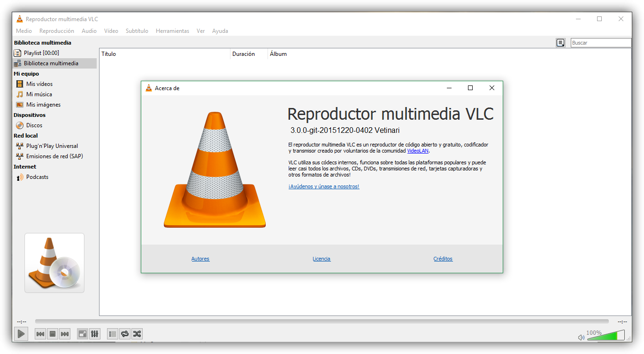Click the elapsed time label left of the seek bar
Image resolution: width=644 pixels, height=354 pixels.
[22, 322]
